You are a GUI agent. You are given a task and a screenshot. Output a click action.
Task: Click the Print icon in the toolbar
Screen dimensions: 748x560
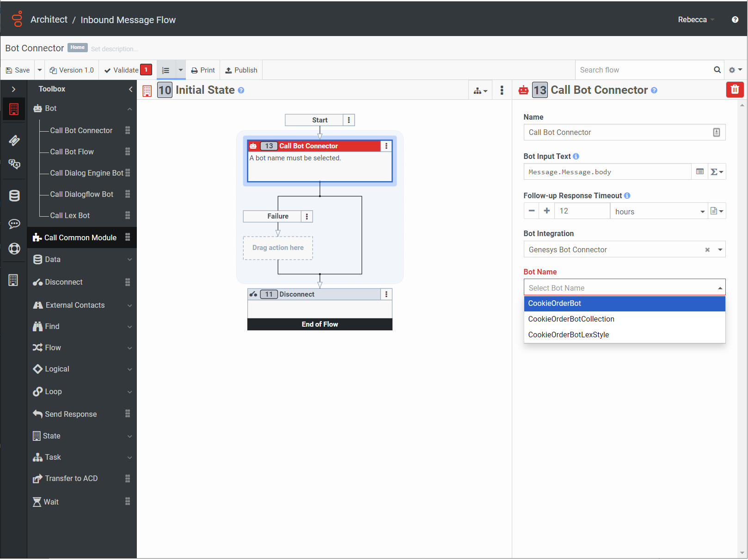pos(202,70)
